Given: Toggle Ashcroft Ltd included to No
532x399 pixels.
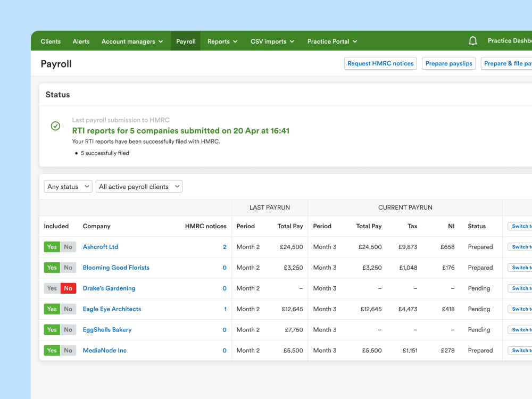Looking at the screenshot, I should [68, 247].
